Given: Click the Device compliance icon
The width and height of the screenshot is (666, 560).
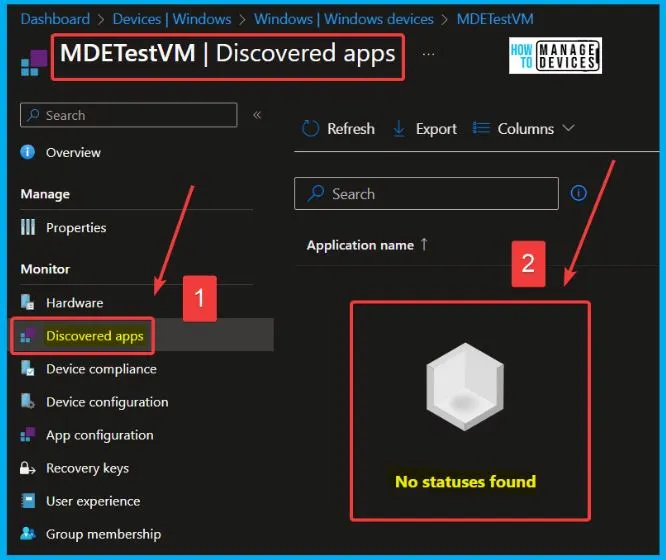Looking at the screenshot, I should pyautogui.click(x=28, y=368).
